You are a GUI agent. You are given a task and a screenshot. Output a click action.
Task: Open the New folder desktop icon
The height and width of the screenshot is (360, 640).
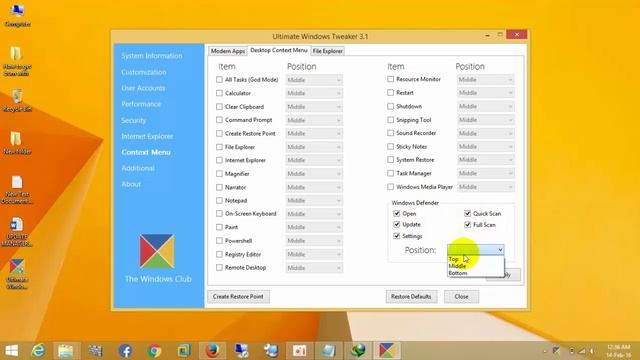(16, 142)
